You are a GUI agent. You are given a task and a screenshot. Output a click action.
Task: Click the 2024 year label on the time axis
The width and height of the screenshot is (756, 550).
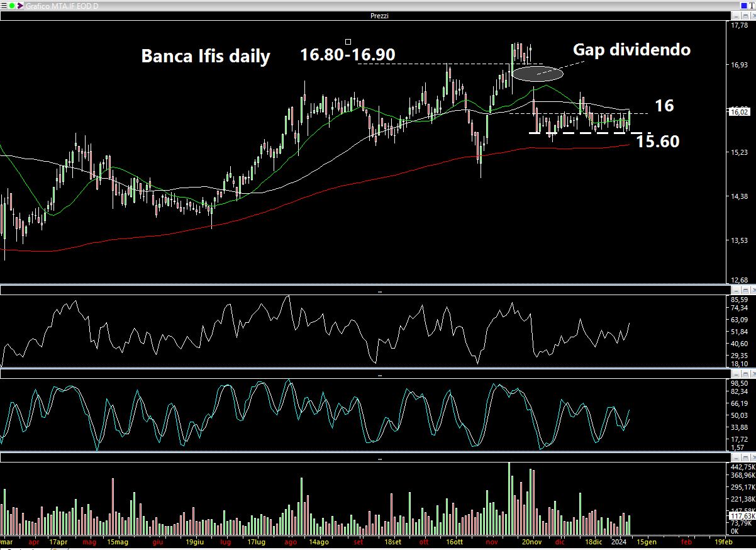(620, 541)
